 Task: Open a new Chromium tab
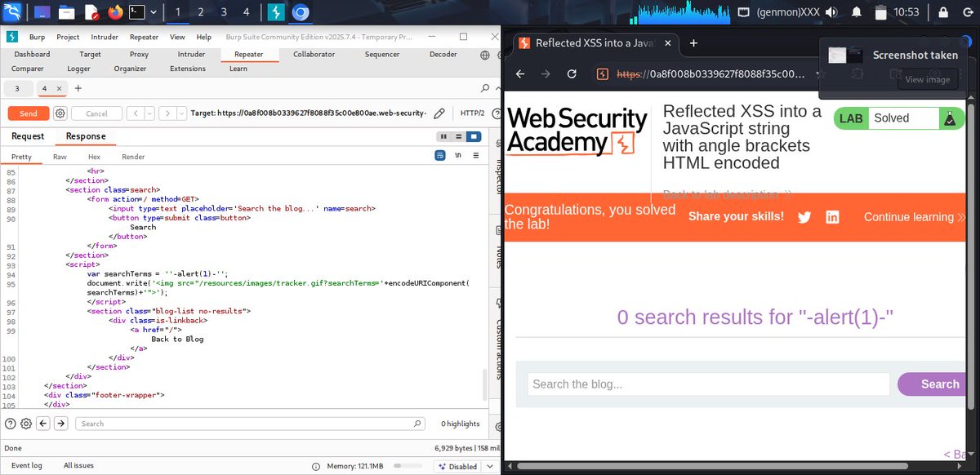(693, 43)
